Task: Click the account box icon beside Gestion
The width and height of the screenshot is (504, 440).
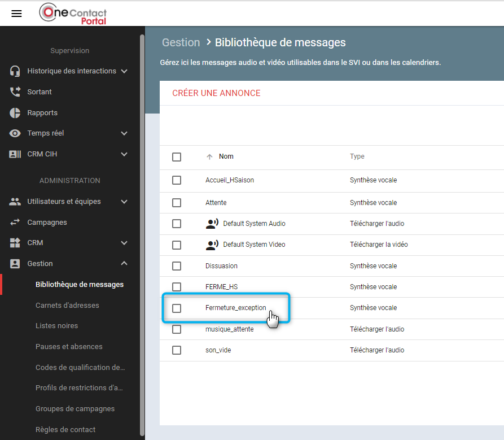Action: (15, 264)
